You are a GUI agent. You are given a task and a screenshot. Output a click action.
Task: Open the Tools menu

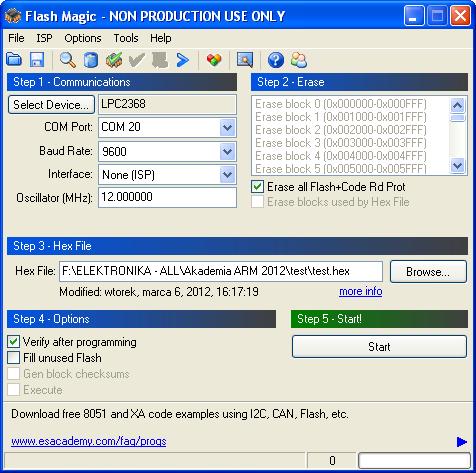tap(126, 38)
